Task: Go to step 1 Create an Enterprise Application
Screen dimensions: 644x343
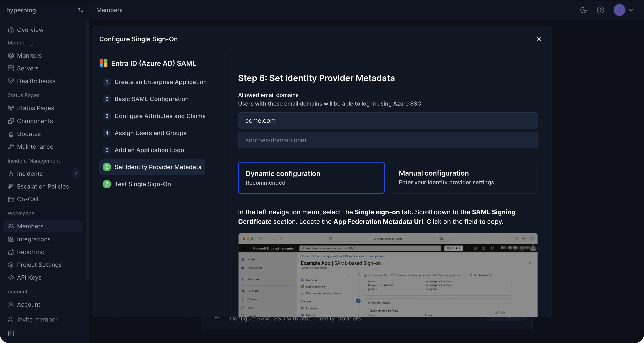Action: coord(155,82)
